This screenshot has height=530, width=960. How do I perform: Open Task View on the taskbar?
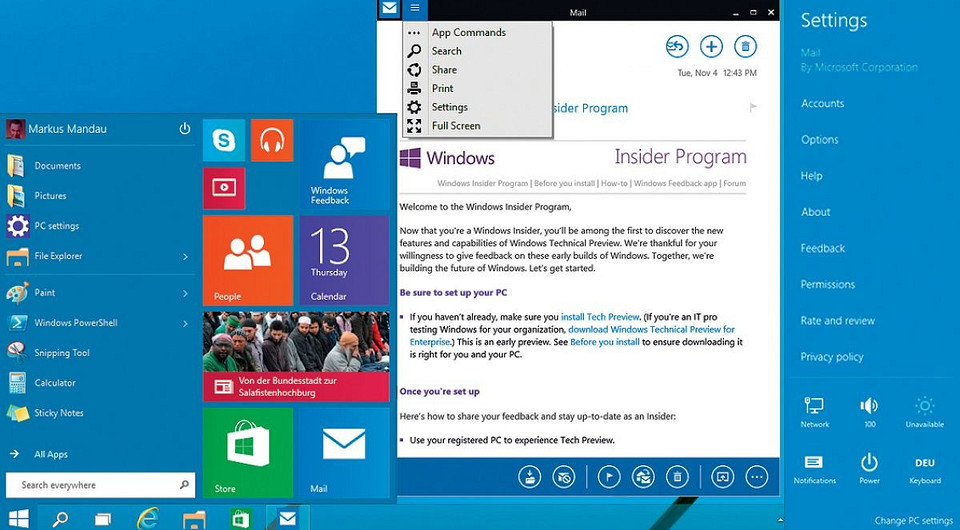pos(103,520)
